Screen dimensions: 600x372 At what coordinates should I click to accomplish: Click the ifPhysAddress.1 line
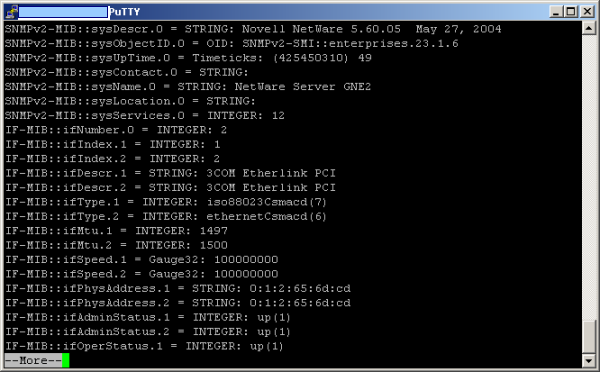178,289
